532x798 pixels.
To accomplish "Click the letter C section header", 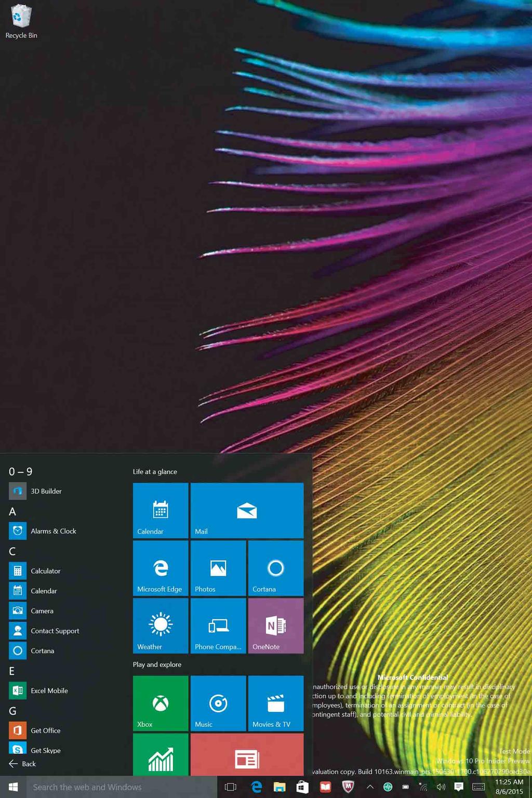I will tap(12, 551).
